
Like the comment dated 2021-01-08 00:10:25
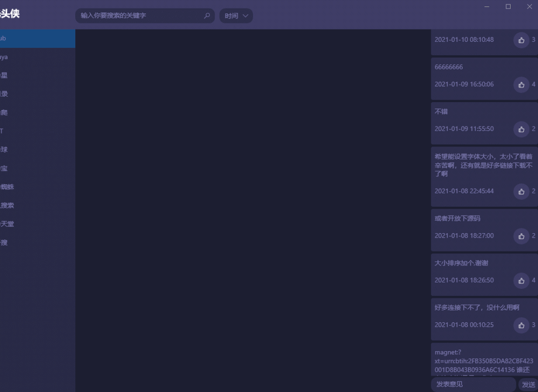[521, 325]
